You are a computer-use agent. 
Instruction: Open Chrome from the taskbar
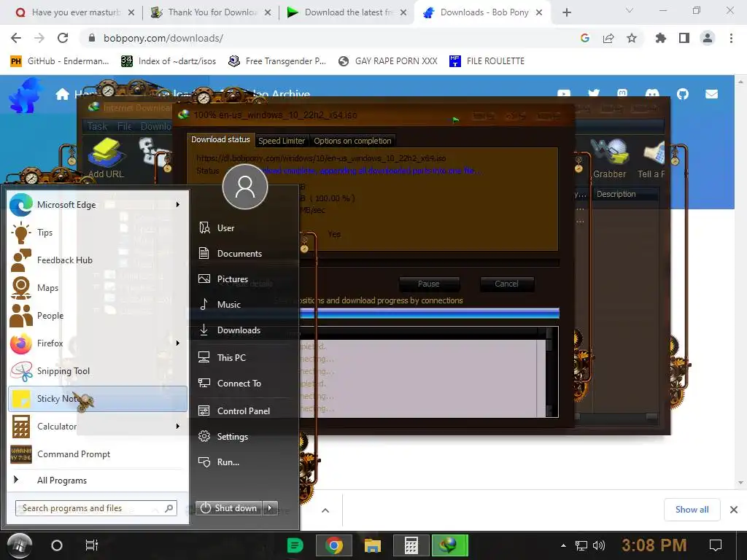coord(334,545)
